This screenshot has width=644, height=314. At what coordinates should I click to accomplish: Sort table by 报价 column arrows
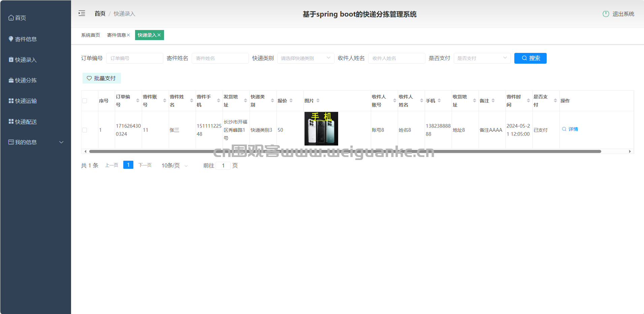(x=291, y=101)
